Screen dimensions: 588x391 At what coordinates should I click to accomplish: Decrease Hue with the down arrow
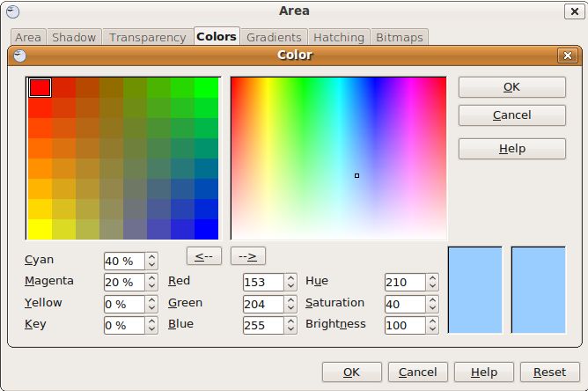[432, 286]
